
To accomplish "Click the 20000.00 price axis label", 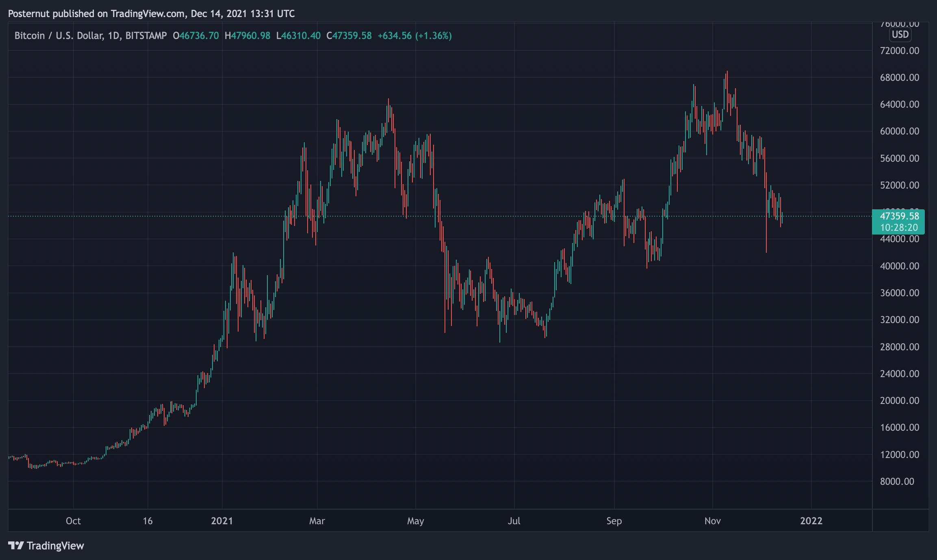I will pos(899,401).
